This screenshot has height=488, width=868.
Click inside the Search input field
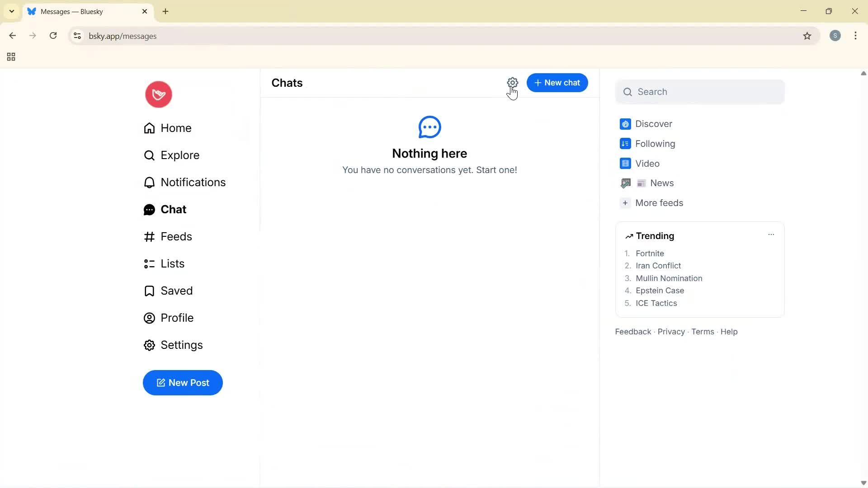click(699, 92)
